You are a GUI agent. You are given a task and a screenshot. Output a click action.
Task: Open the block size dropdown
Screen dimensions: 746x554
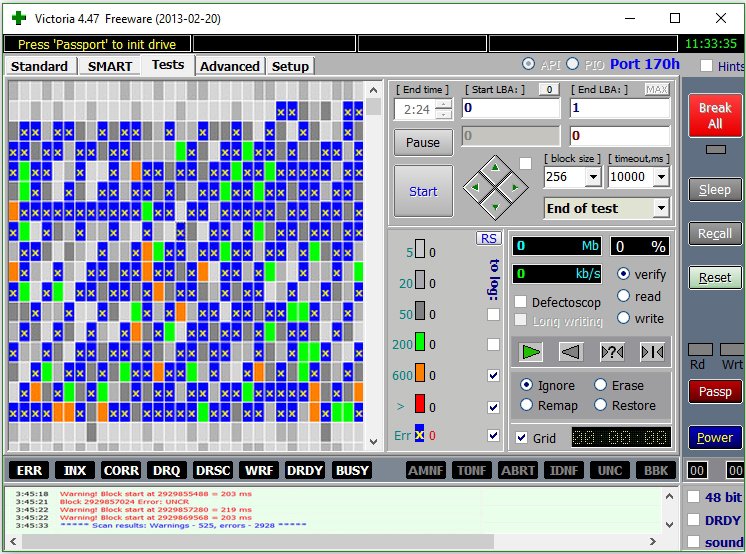point(592,177)
